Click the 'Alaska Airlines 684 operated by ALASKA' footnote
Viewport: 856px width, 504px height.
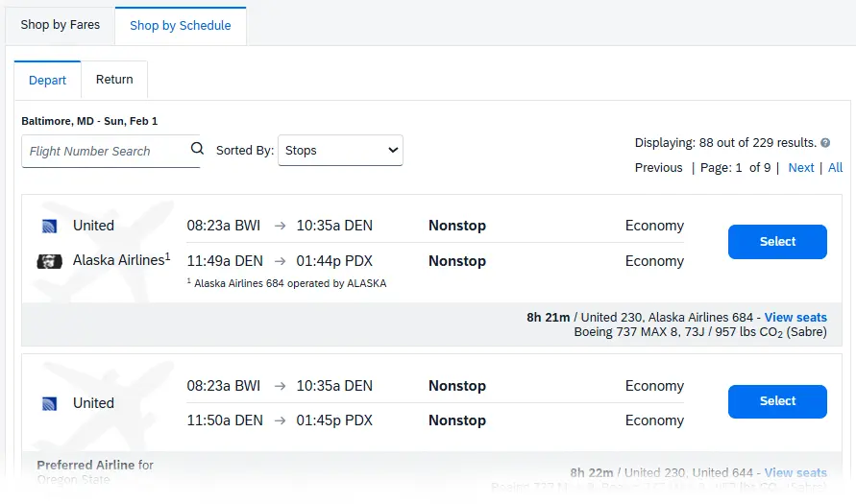click(286, 283)
